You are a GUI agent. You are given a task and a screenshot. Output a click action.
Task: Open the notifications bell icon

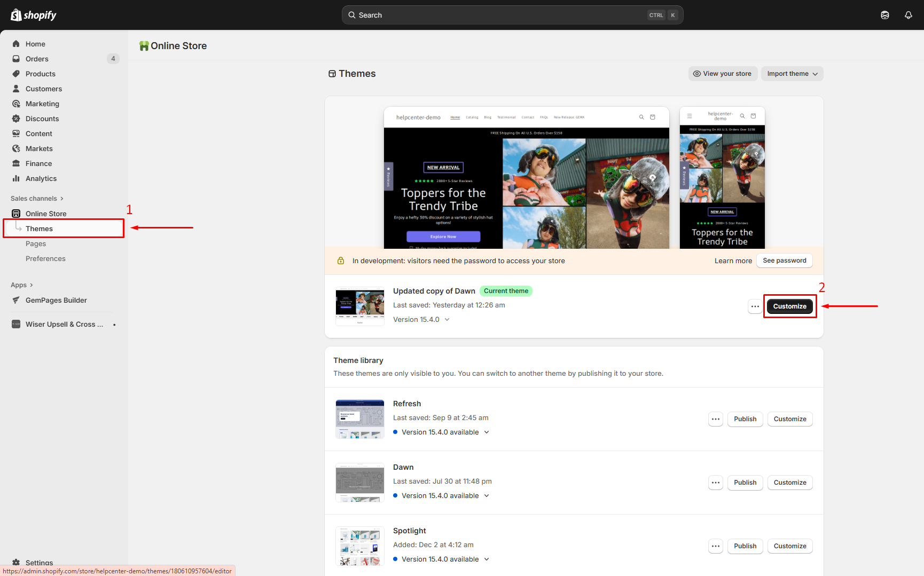click(x=908, y=15)
